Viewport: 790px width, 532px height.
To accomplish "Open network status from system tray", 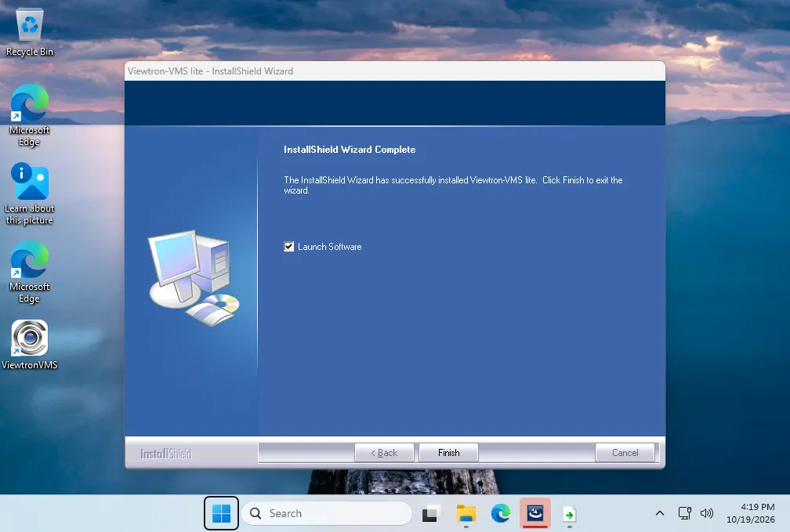I will click(684, 513).
